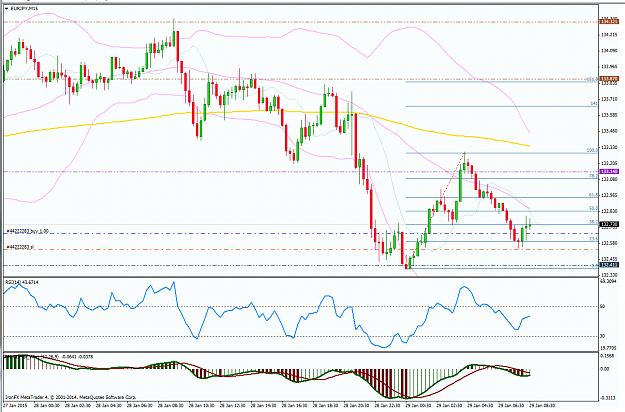Click price axis value 133.460
Image resolution: width=625 pixels, height=412 pixels.
click(x=609, y=131)
